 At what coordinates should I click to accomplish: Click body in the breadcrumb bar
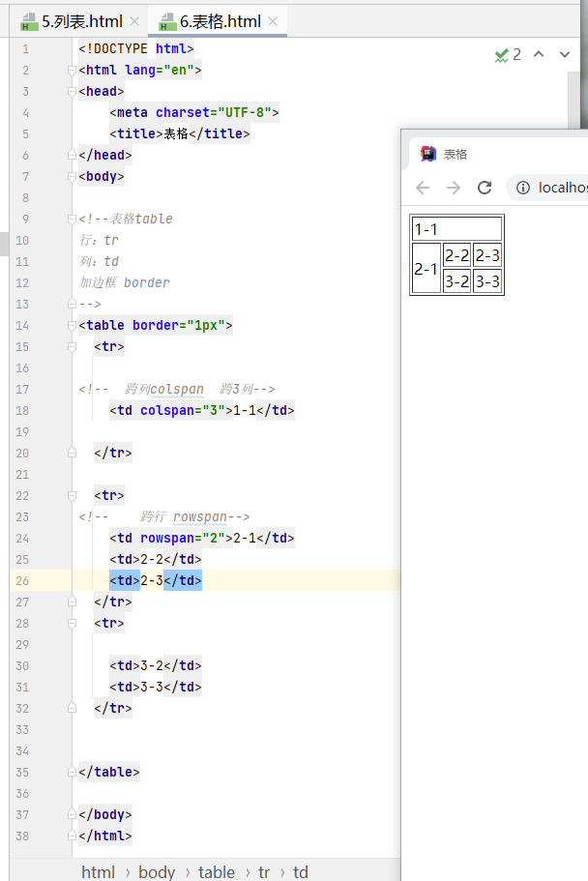tap(157, 872)
